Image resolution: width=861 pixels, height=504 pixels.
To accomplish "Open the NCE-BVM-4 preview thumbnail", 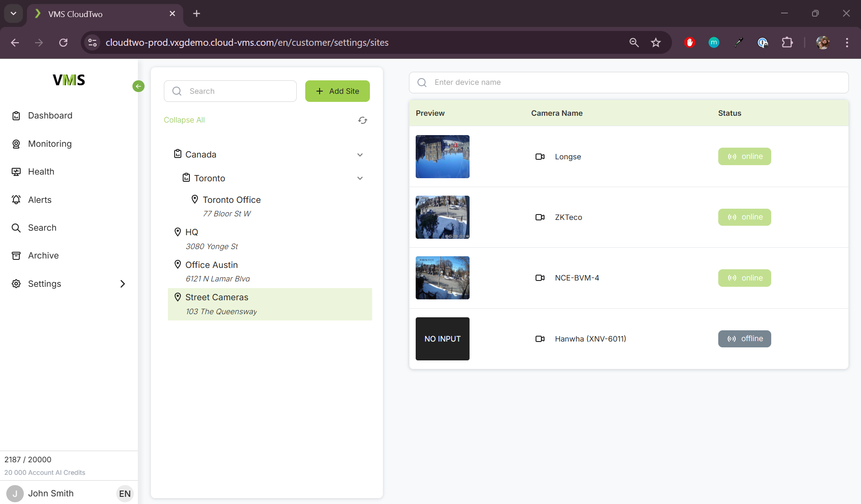I will (x=442, y=278).
